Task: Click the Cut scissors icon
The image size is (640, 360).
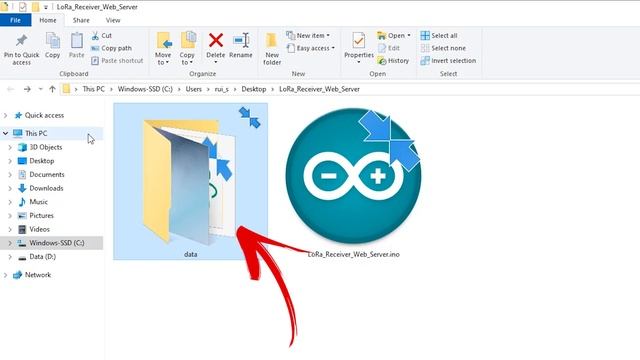Action: [x=95, y=36]
